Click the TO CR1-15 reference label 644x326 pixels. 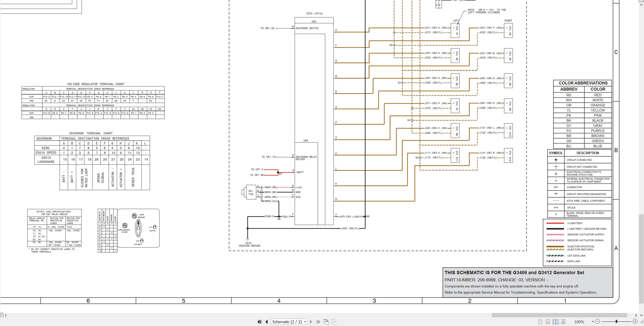pos(268,157)
